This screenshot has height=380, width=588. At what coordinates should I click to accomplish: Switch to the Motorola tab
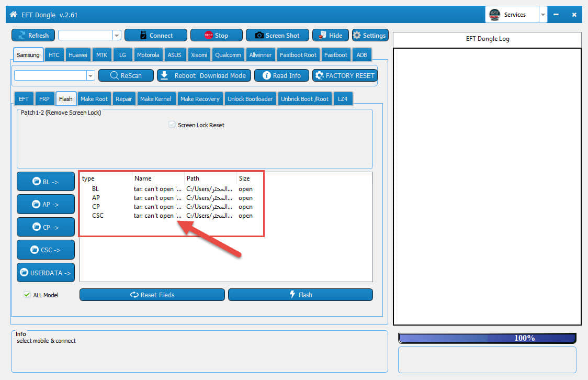(x=148, y=55)
